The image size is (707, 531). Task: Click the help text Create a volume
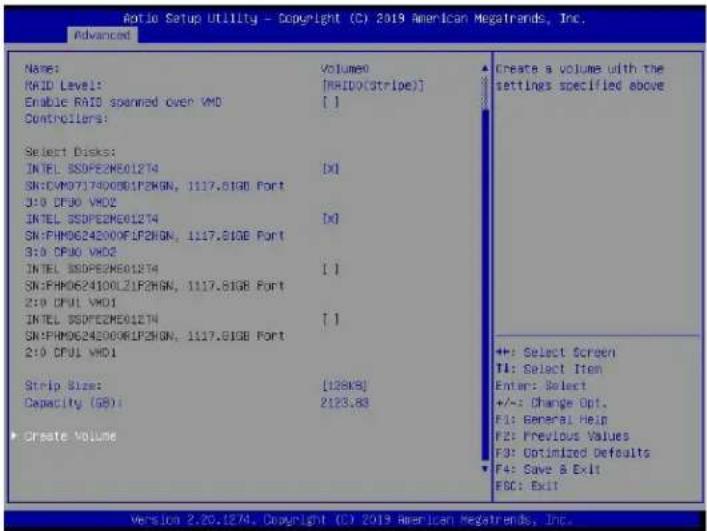580,77
